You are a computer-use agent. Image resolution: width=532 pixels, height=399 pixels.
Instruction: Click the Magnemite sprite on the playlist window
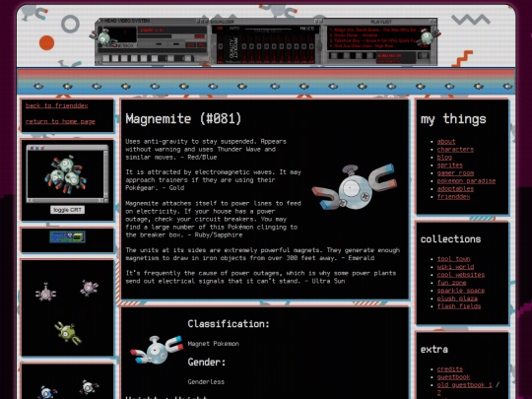point(429,36)
